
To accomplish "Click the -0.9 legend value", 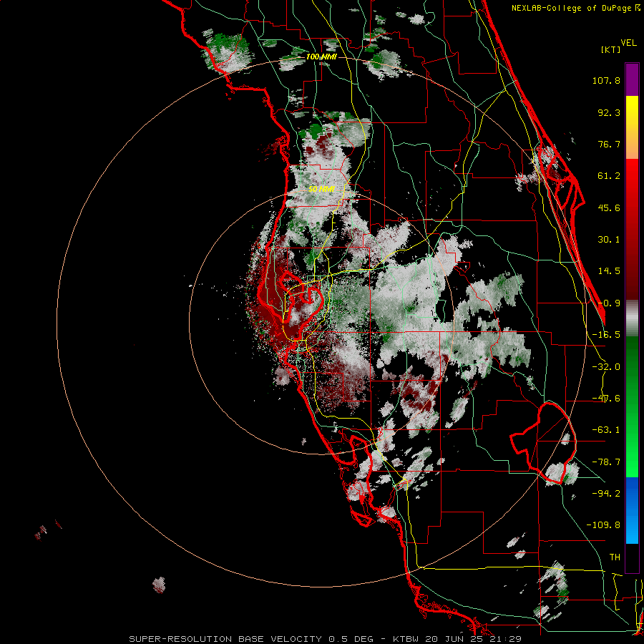I will pos(609,303).
